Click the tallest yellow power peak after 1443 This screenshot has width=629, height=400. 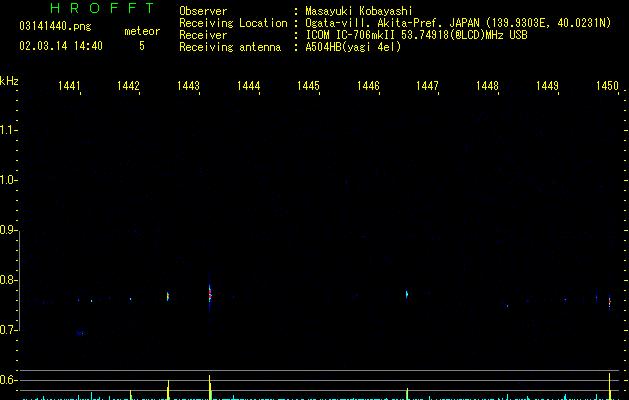pyautogui.click(x=210, y=387)
